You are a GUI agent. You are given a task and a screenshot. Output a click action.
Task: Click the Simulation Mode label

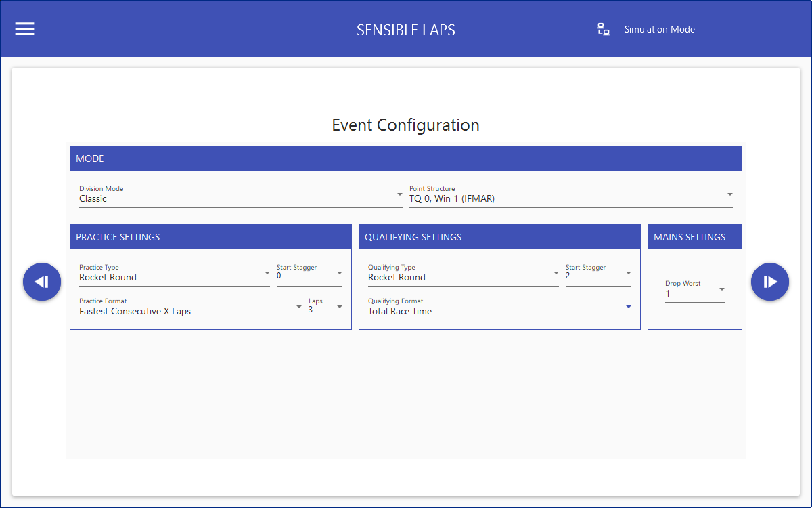tap(659, 29)
